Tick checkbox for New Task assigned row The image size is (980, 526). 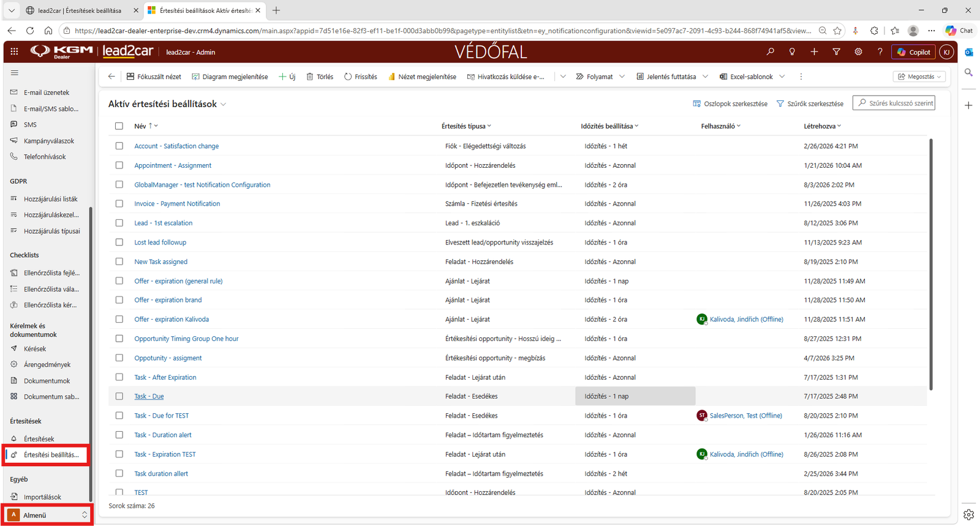point(119,261)
